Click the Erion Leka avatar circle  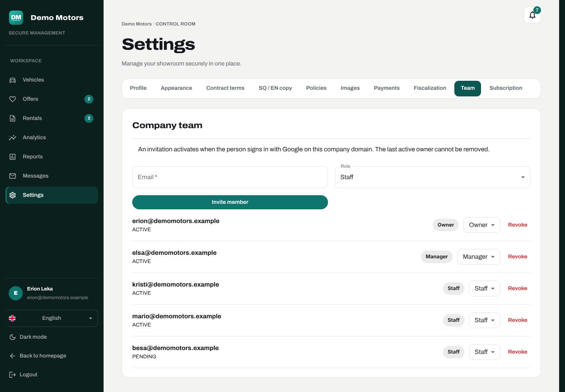pyautogui.click(x=16, y=293)
